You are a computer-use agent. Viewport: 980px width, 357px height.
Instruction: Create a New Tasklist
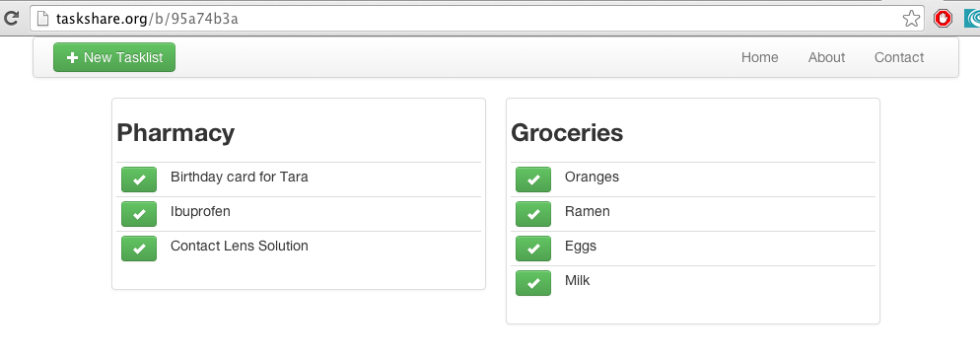[x=114, y=57]
